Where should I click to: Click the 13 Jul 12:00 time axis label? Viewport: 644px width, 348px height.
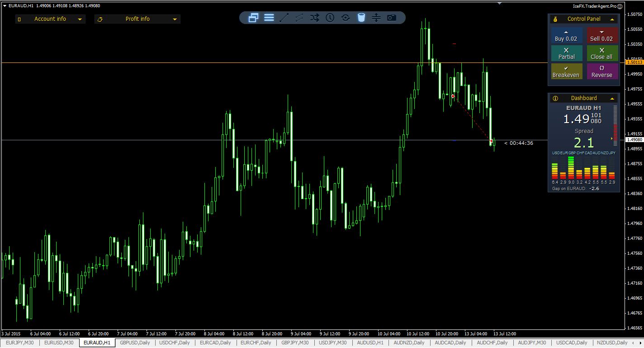pyautogui.click(x=505, y=334)
